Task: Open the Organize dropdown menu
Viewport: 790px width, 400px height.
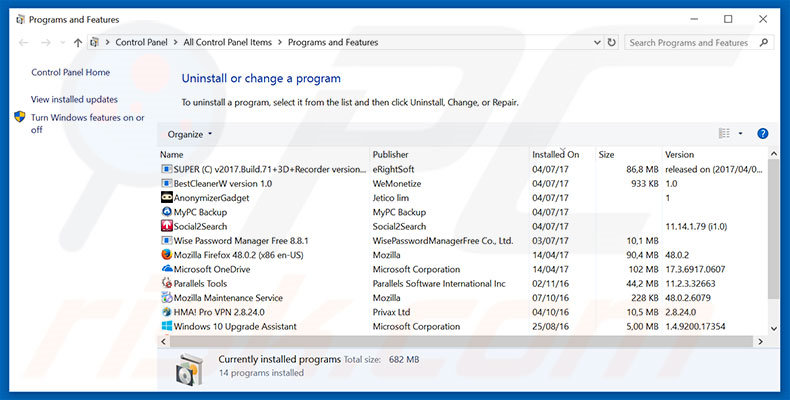Action: 189,134
